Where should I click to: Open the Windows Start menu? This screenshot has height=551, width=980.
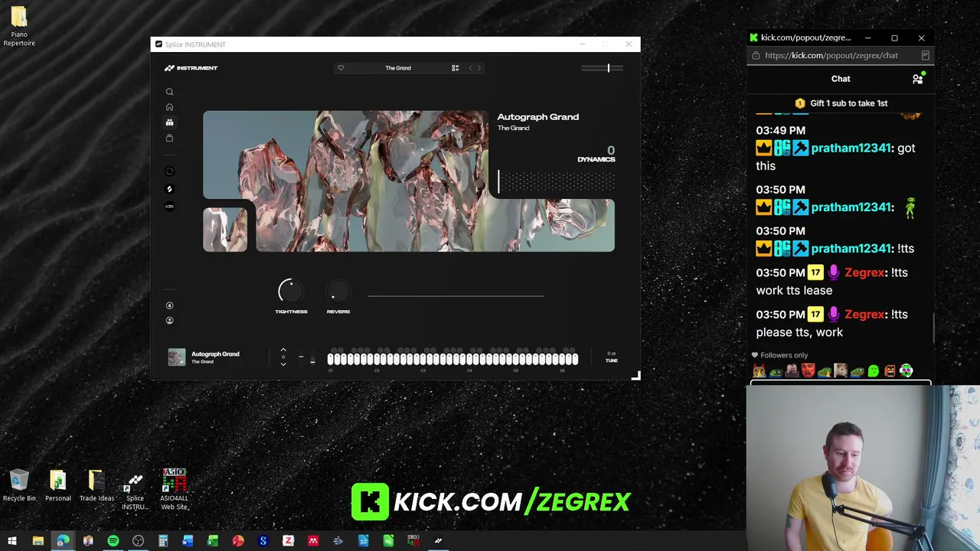tap(12, 541)
